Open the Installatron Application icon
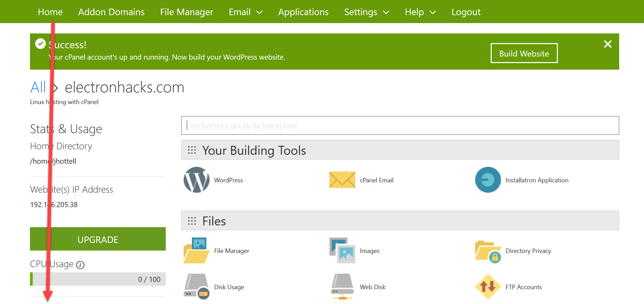Viewport: 644px width, 304px height. 488,180
